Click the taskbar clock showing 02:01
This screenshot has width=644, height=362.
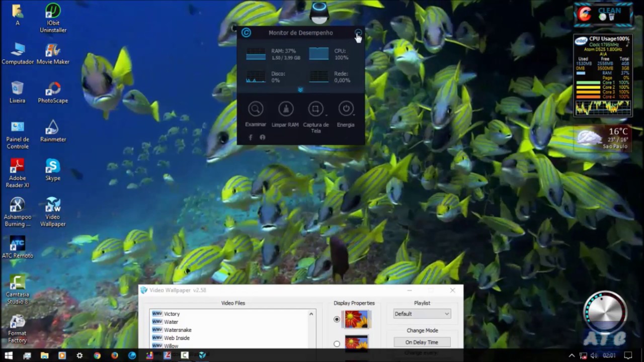609,355
